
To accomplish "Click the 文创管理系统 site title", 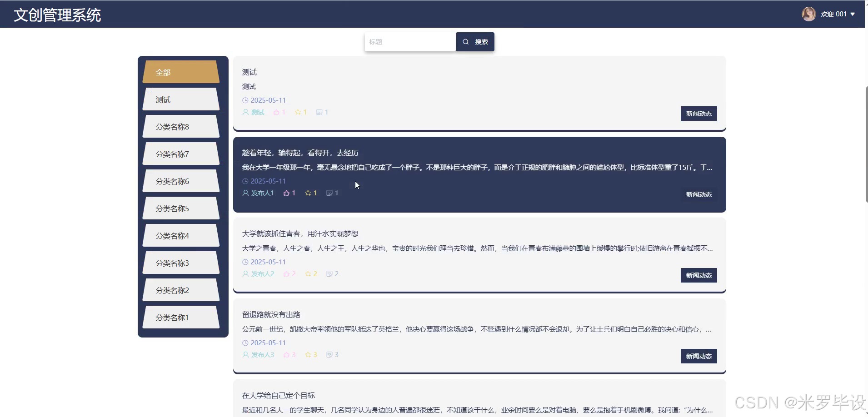I will 57,15.
